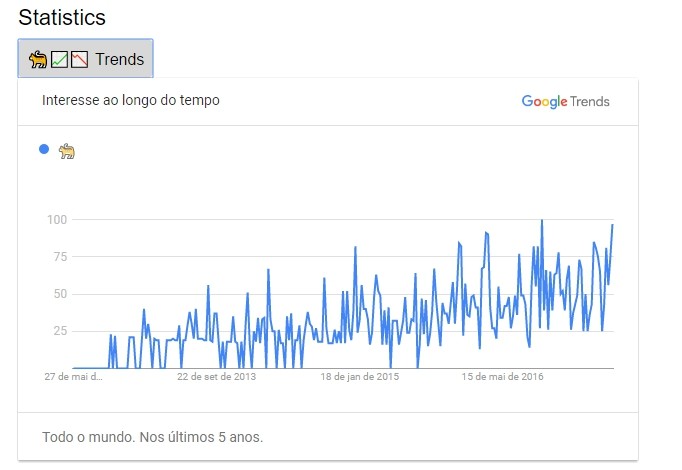Click the '15 de mai de 2016' date label

coord(502,377)
